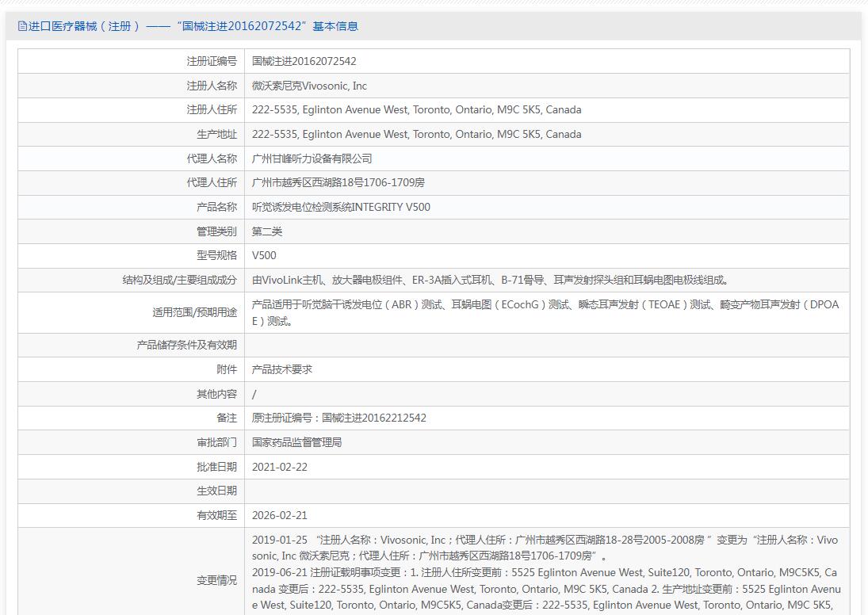This screenshot has height=615, width=868.
Task: Select the value 第二类
Action: coord(267,231)
